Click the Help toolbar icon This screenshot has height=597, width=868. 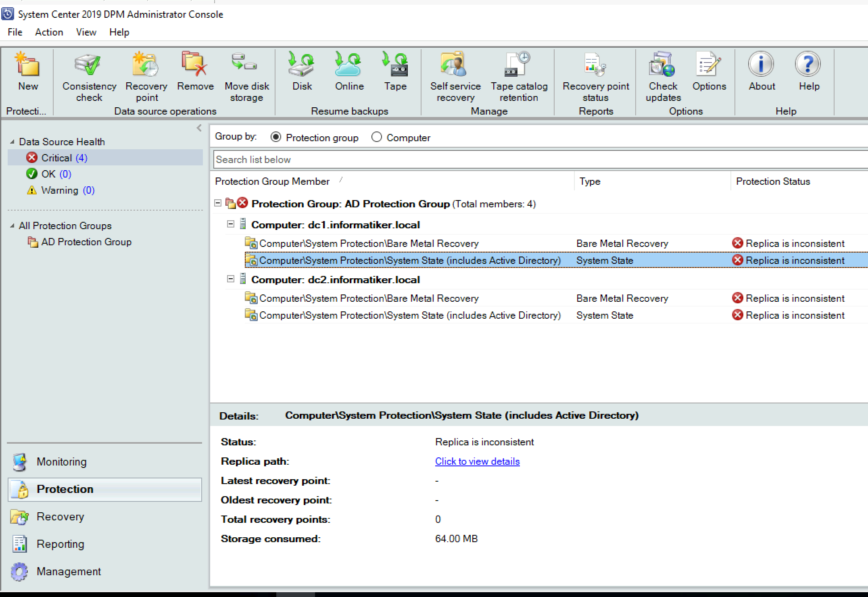809,72
